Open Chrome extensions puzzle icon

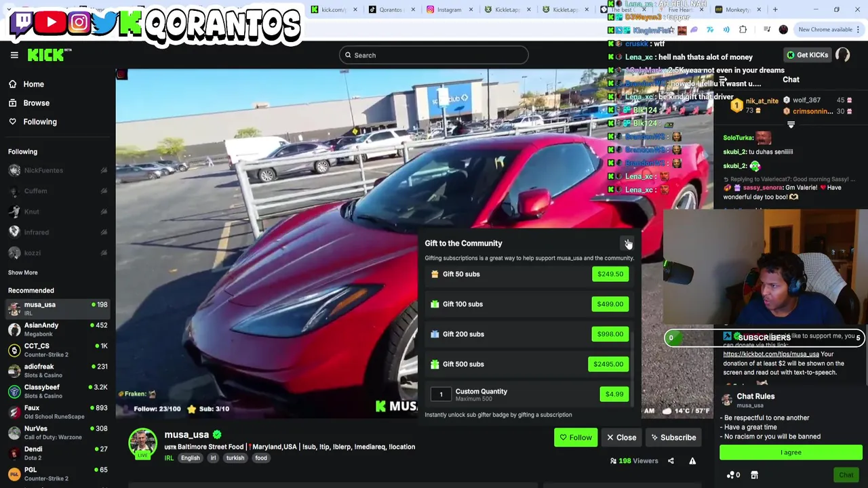[x=743, y=29]
